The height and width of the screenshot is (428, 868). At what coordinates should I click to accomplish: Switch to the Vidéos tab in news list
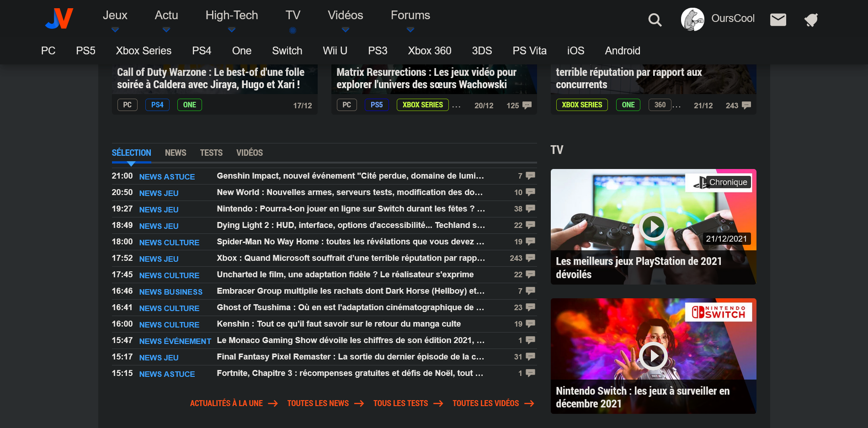tap(250, 153)
